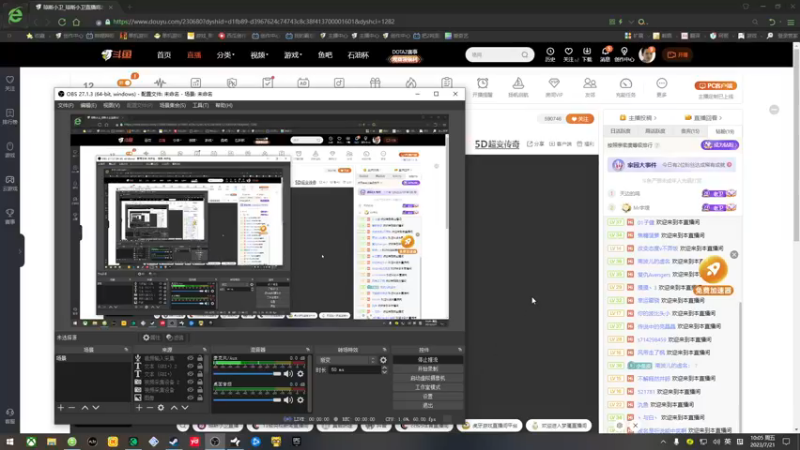This screenshot has height=450, width=800.
Task: Open Douyu 下载 download icon
Action: coord(587,54)
